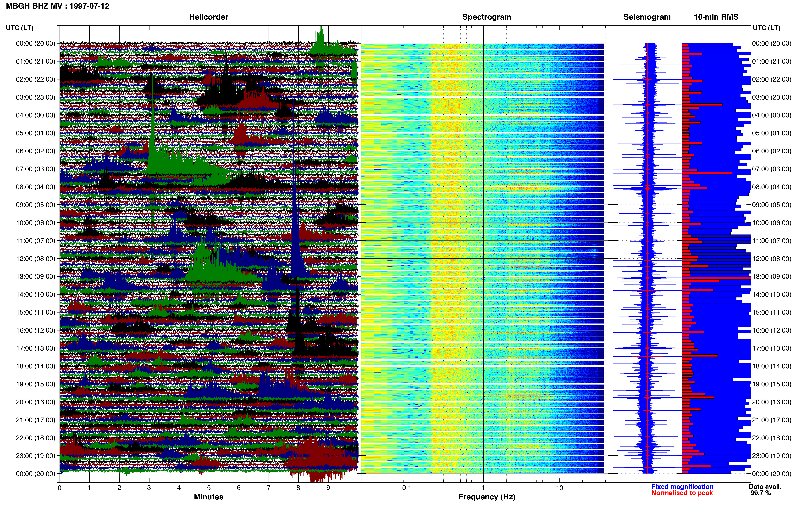Click 01:00 (21:00) label beside the Helicorder
Screen dimensions: 812x508
click(x=36, y=61)
